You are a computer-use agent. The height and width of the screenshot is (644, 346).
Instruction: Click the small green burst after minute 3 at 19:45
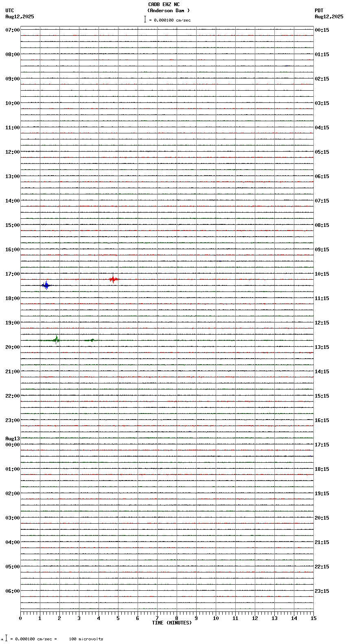pyautogui.click(x=92, y=340)
